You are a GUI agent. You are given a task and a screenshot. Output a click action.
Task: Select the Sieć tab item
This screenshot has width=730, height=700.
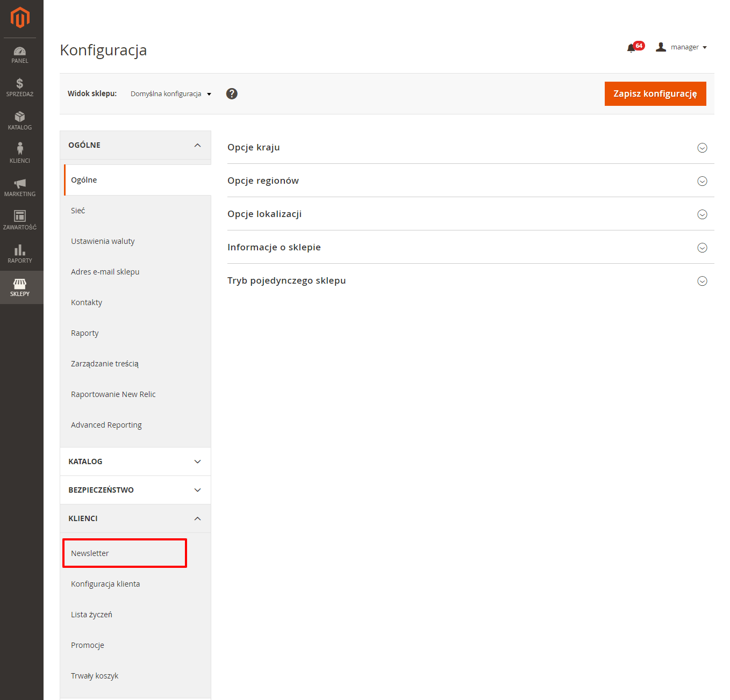(138, 211)
